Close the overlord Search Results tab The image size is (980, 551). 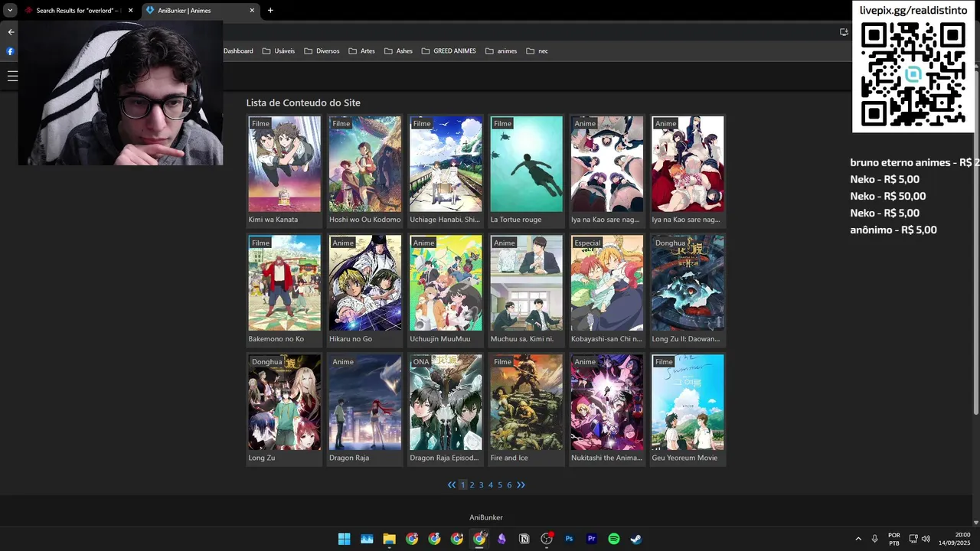(x=130, y=11)
